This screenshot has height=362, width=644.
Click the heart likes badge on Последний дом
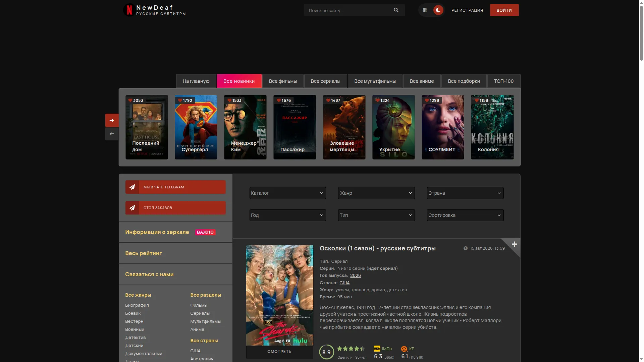coord(136,100)
